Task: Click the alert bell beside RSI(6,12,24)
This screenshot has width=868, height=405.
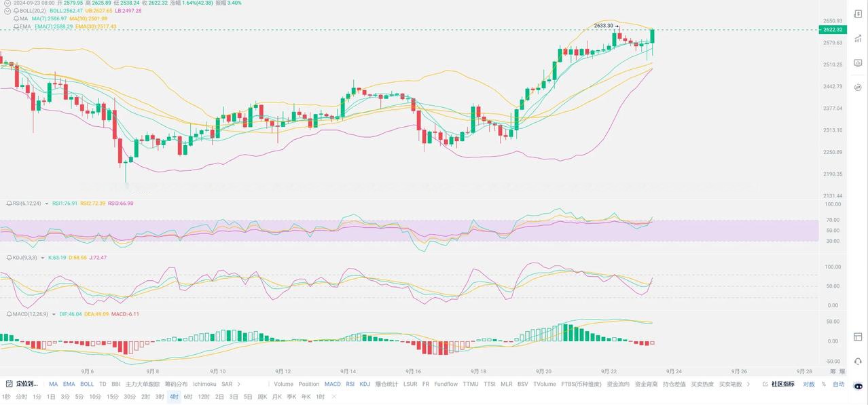Action: coord(9,203)
